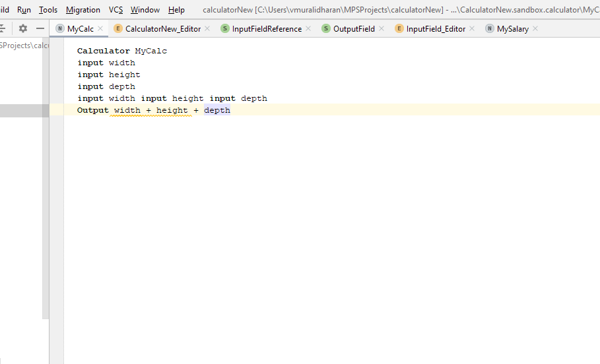Close the MyCalc editor tab
Image resolution: width=600 pixels, height=364 pixels.
pyautogui.click(x=100, y=29)
